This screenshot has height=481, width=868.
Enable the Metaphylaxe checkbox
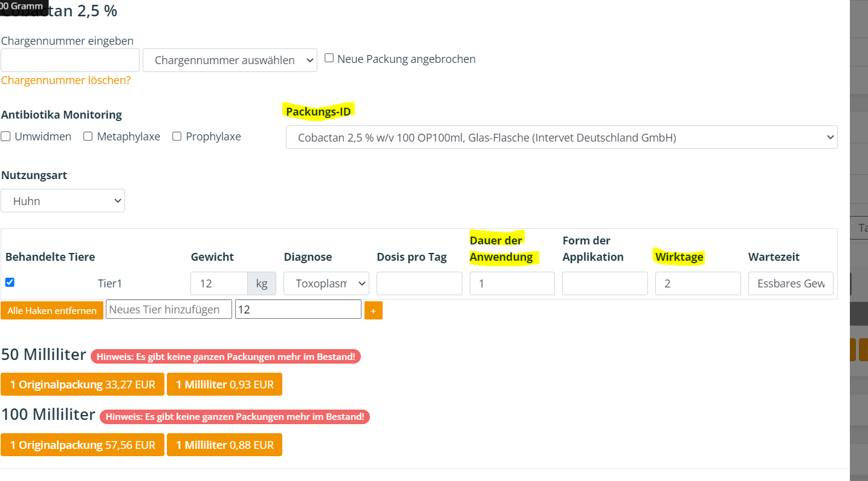pyautogui.click(x=88, y=137)
